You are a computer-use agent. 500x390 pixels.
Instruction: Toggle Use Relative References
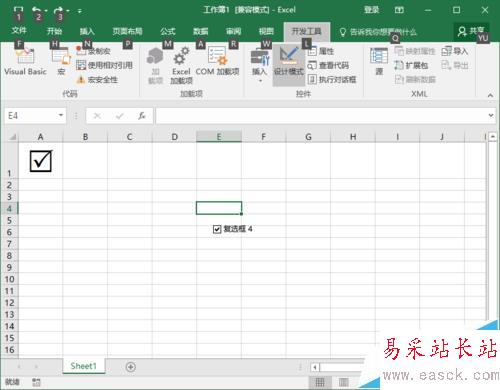[x=104, y=65]
